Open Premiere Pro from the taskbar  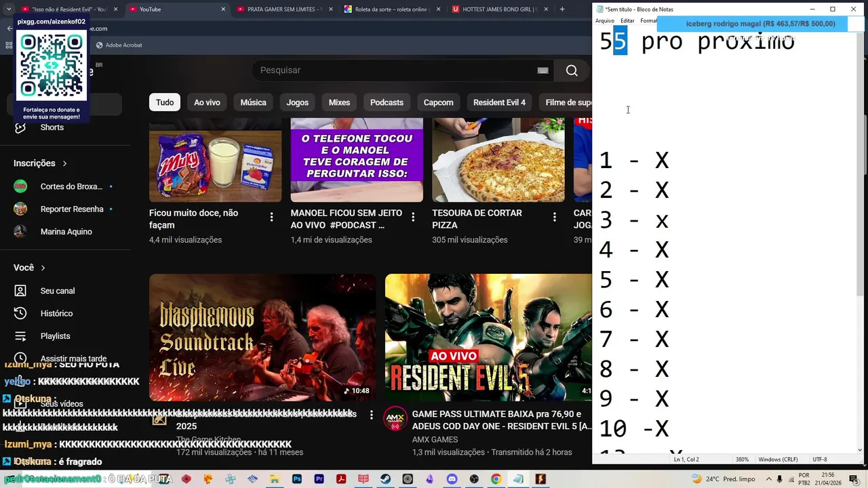point(319,479)
